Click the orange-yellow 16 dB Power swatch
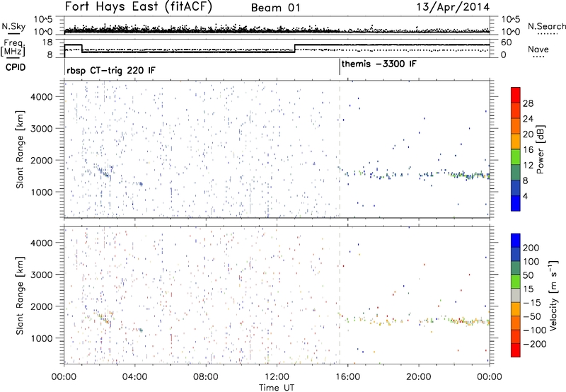 click(516, 141)
